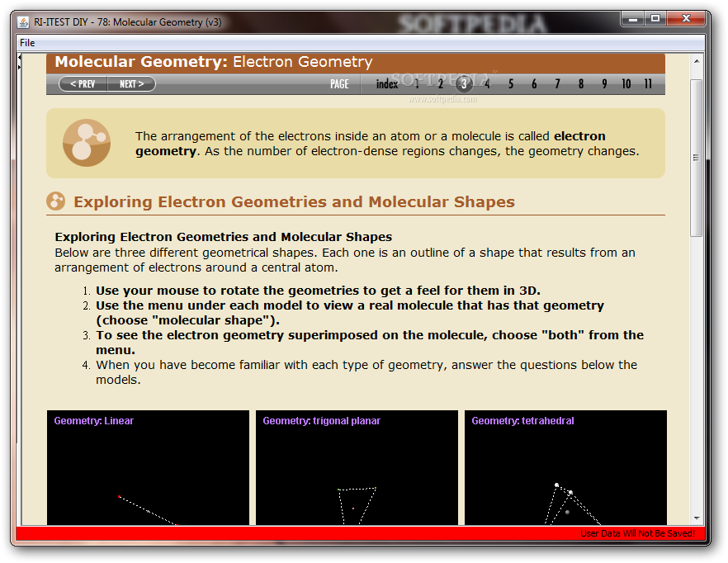The image size is (728, 563).
Task: Click the 'Geometry: Linear' label
Action: [94, 421]
